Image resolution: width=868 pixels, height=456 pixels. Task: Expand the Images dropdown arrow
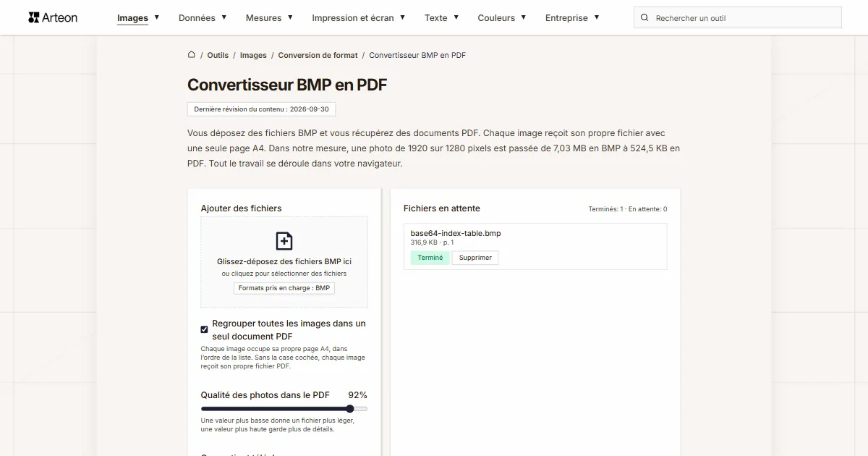[x=157, y=17]
